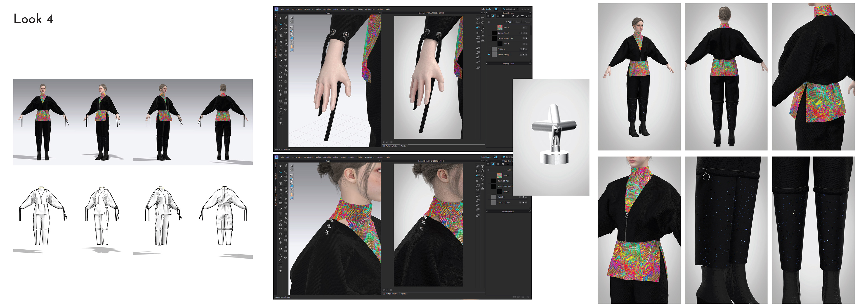Click dome light icon in lower Render toolbar
This screenshot has width=868, height=307.
pos(483,188)
